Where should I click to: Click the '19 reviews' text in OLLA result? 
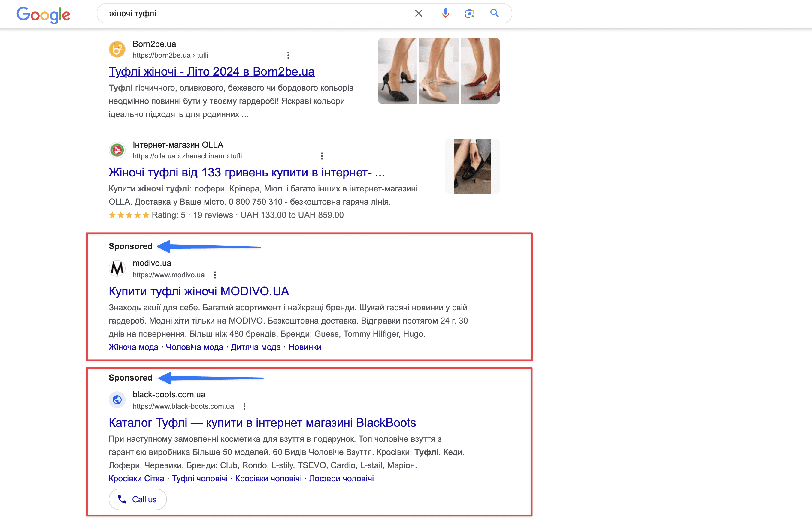click(x=213, y=215)
